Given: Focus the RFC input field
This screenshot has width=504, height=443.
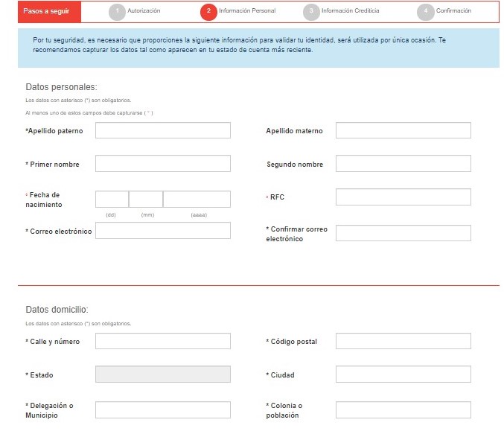Looking at the screenshot, I should click(403, 197).
